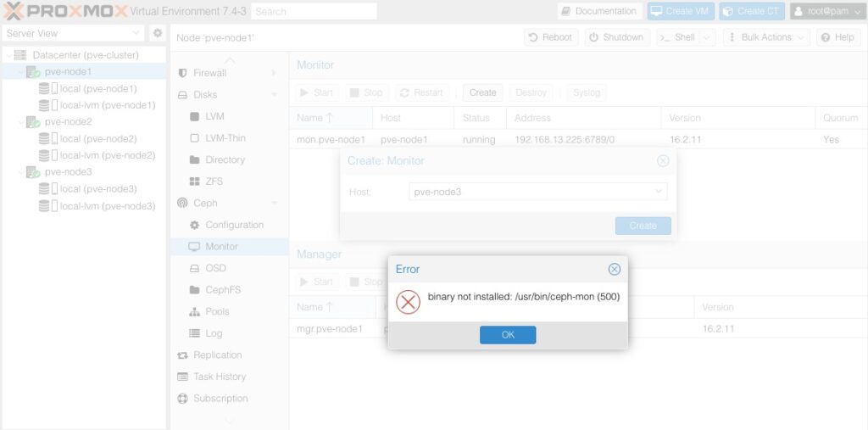The height and width of the screenshot is (430, 868).
Task: Select pve-node1 in the server tree
Action: [x=68, y=71]
